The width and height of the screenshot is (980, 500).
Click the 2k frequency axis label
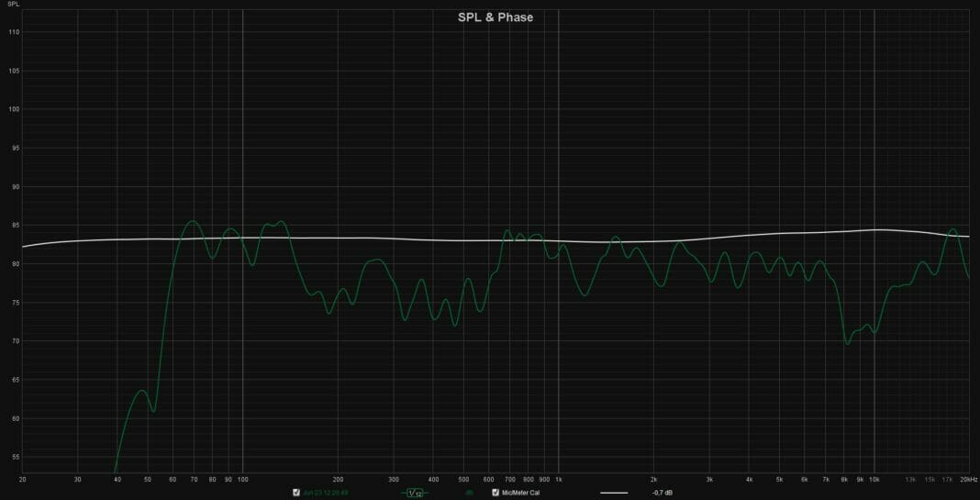pyautogui.click(x=654, y=480)
